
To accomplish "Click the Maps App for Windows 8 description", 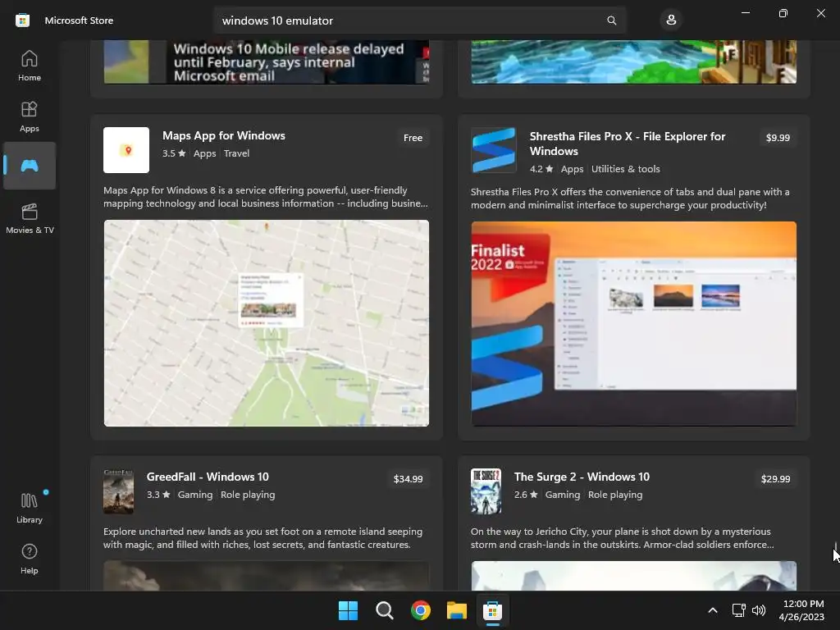I will coord(266,197).
